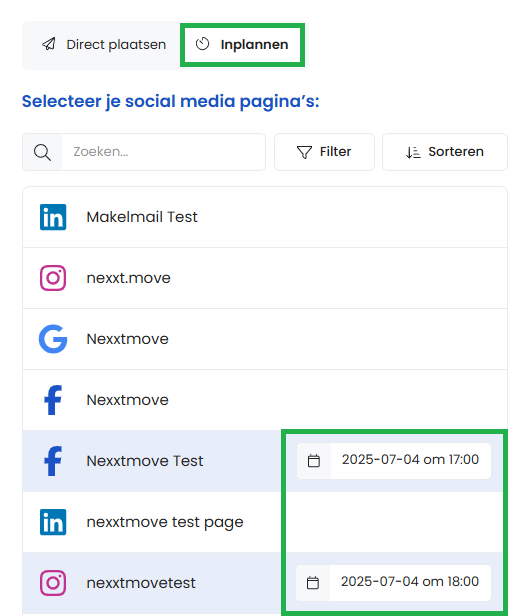Click the funnel filter icon

(304, 152)
